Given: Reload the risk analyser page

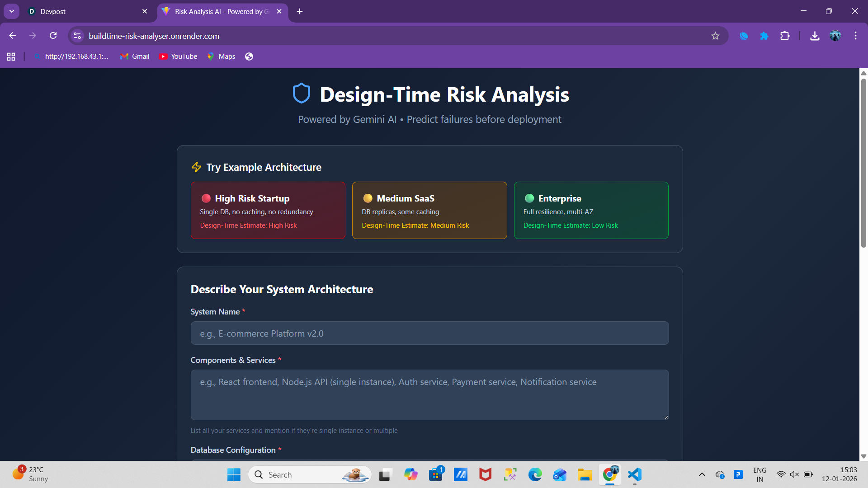Looking at the screenshot, I should (x=53, y=36).
